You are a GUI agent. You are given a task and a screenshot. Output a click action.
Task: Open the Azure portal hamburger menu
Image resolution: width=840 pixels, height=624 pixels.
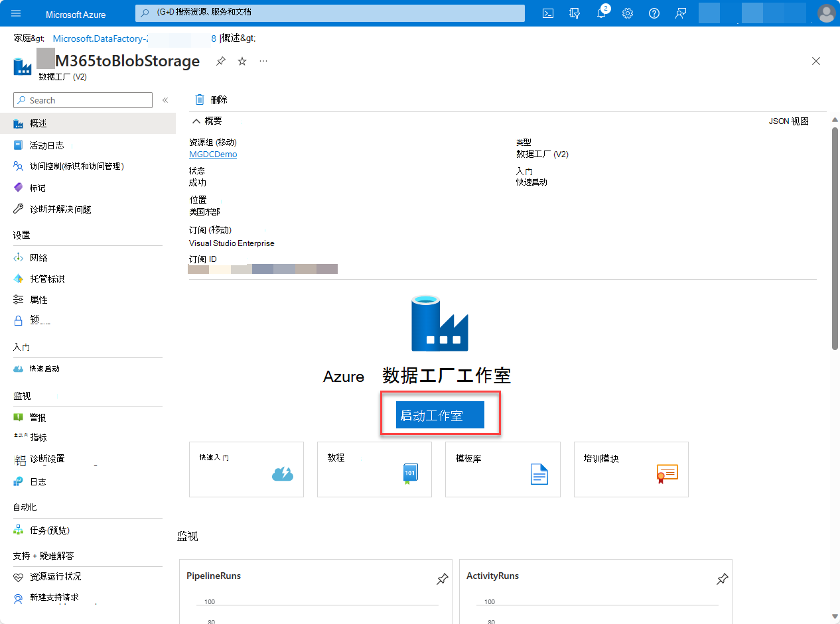coord(16,13)
